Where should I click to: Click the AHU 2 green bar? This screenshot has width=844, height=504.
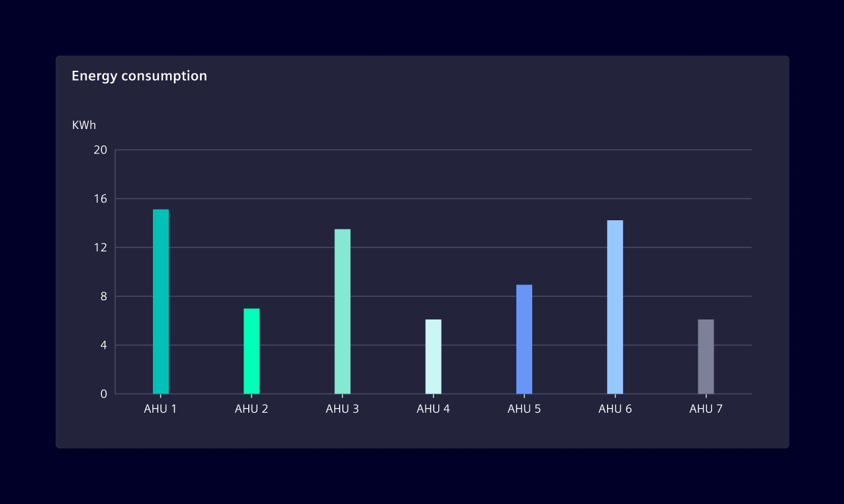(x=251, y=351)
